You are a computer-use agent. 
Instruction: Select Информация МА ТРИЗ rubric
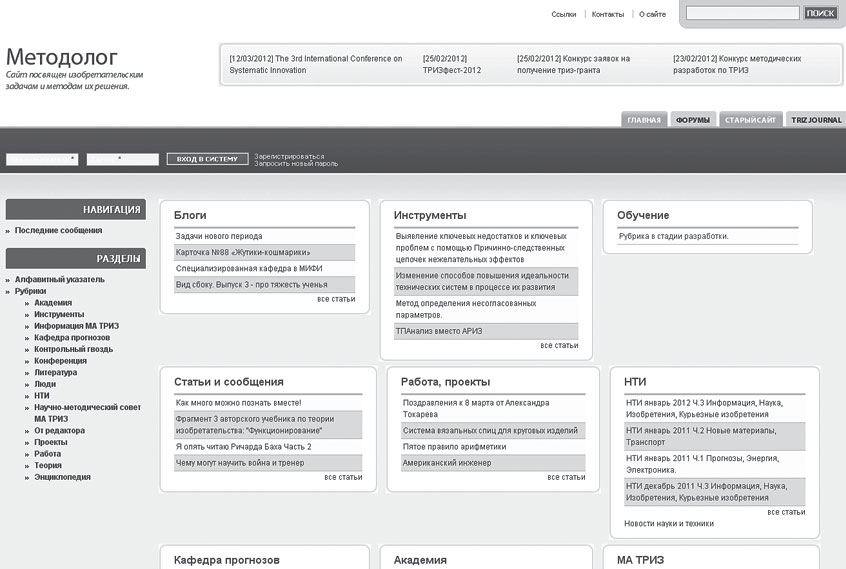pos(76,326)
